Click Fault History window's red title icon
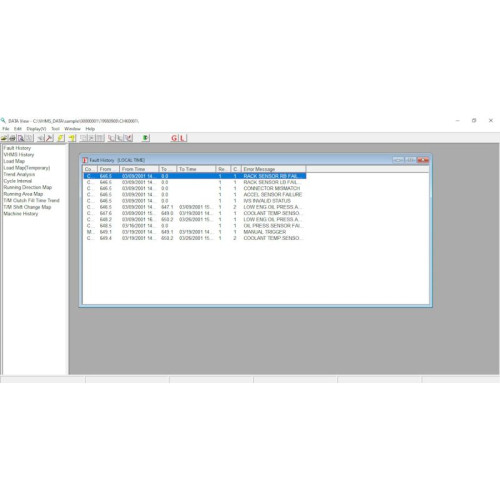 tap(85, 160)
